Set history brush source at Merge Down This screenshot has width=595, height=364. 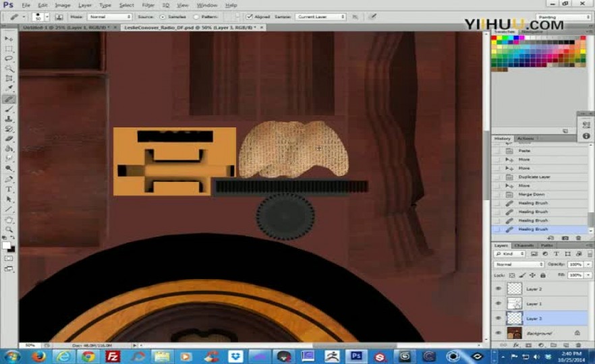(x=497, y=195)
